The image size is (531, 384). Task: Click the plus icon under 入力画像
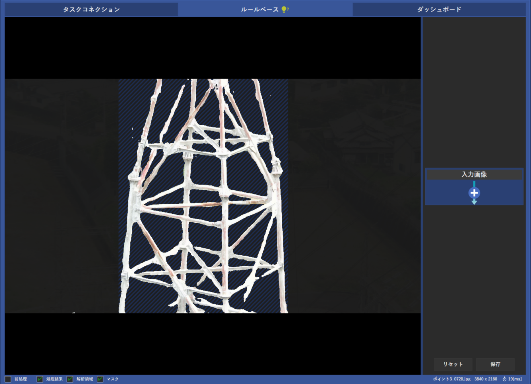coord(474,193)
